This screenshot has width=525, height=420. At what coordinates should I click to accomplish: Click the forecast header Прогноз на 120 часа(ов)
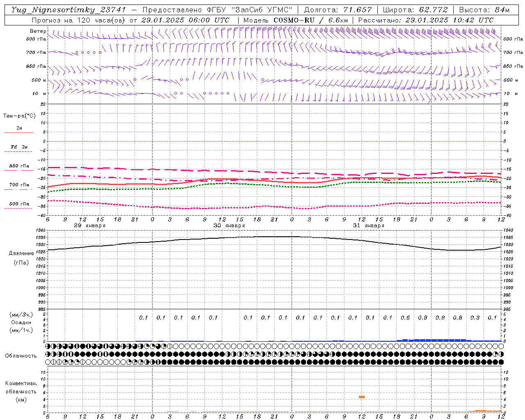tap(78, 20)
